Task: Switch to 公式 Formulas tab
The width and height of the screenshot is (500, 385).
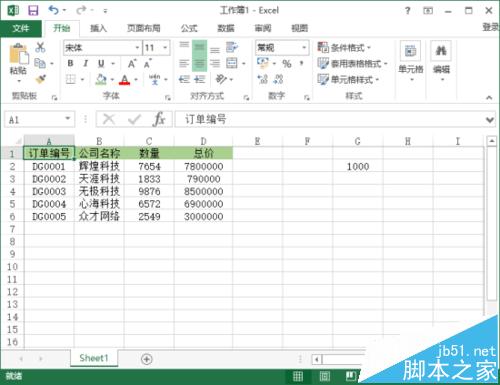Action: [x=189, y=28]
